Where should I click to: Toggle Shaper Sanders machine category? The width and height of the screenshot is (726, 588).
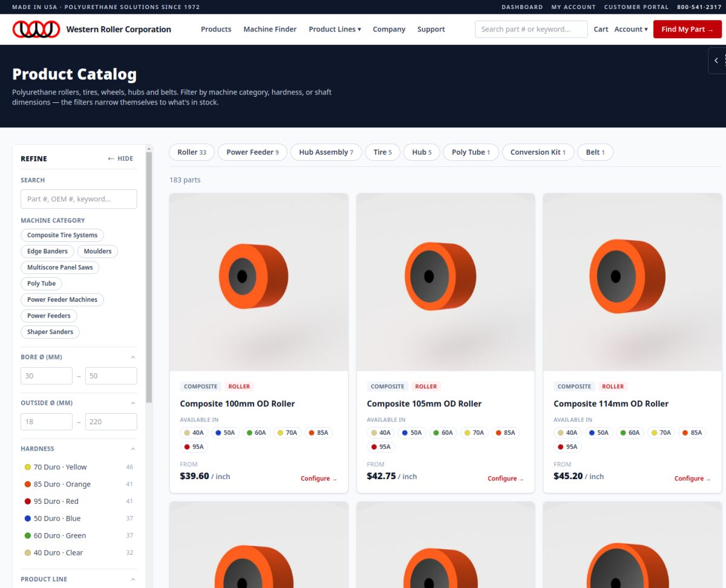[x=50, y=332]
